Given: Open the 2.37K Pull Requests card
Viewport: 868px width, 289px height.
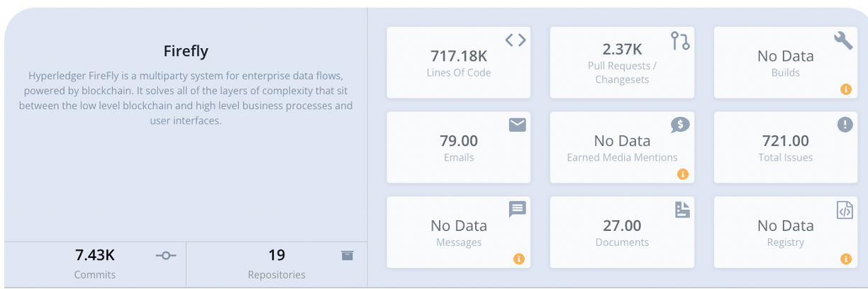Looking at the screenshot, I should 622,62.
